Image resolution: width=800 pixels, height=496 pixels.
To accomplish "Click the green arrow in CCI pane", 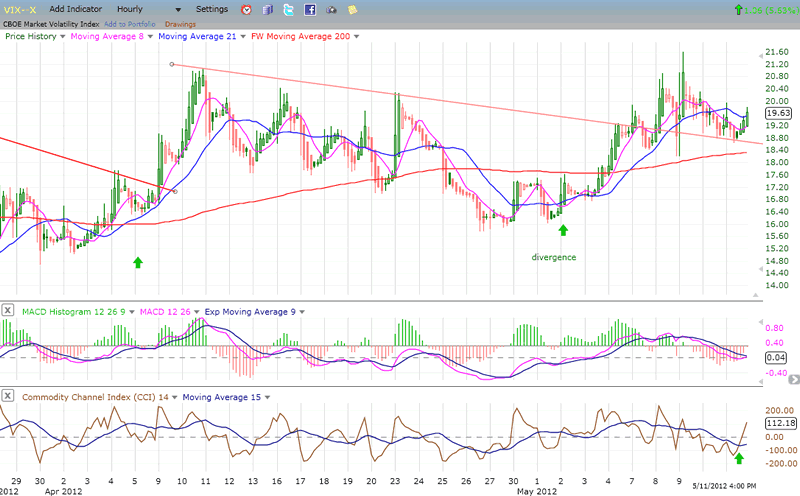I will tap(739, 458).
